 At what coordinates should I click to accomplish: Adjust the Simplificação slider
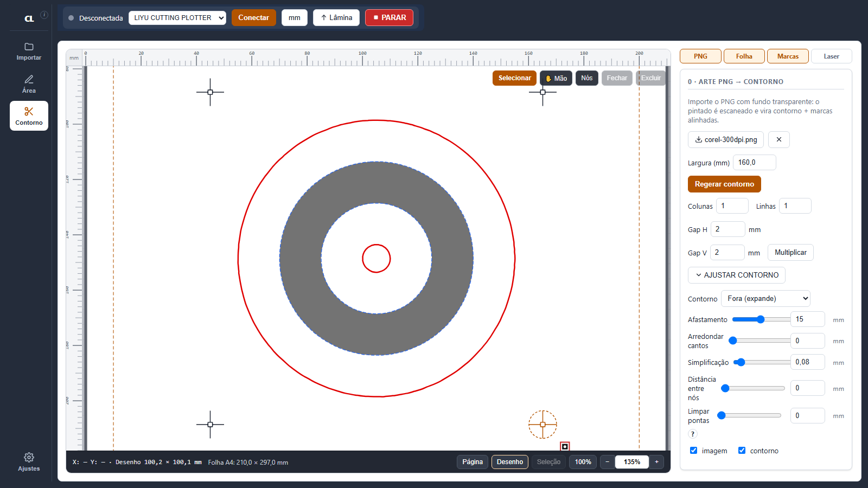click(x=762, y=362)
